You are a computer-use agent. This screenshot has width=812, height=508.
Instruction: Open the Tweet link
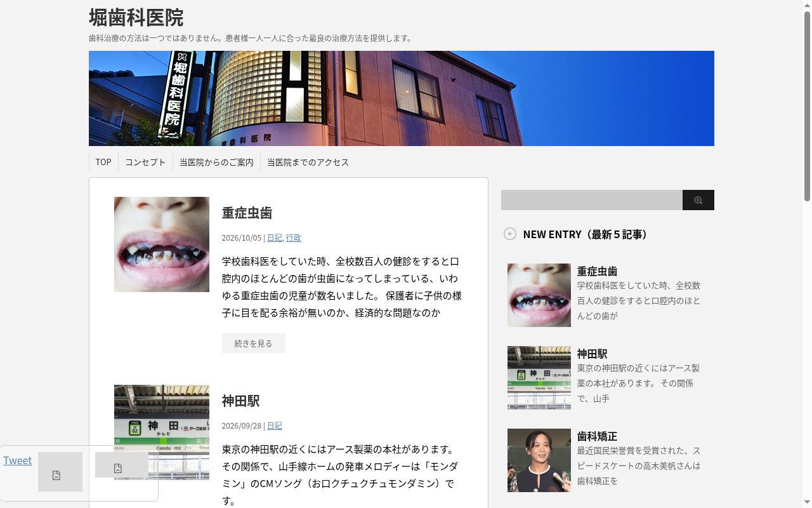[17, 460]
